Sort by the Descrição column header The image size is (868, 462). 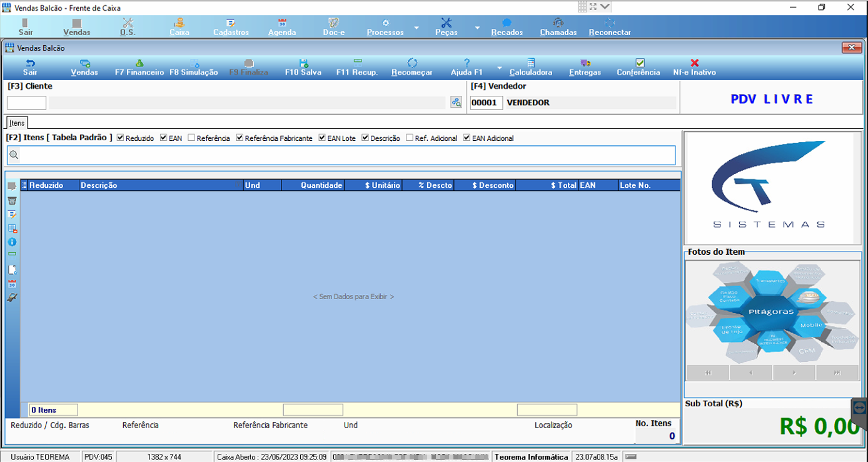pyautogui.click(x=161, y=185)
